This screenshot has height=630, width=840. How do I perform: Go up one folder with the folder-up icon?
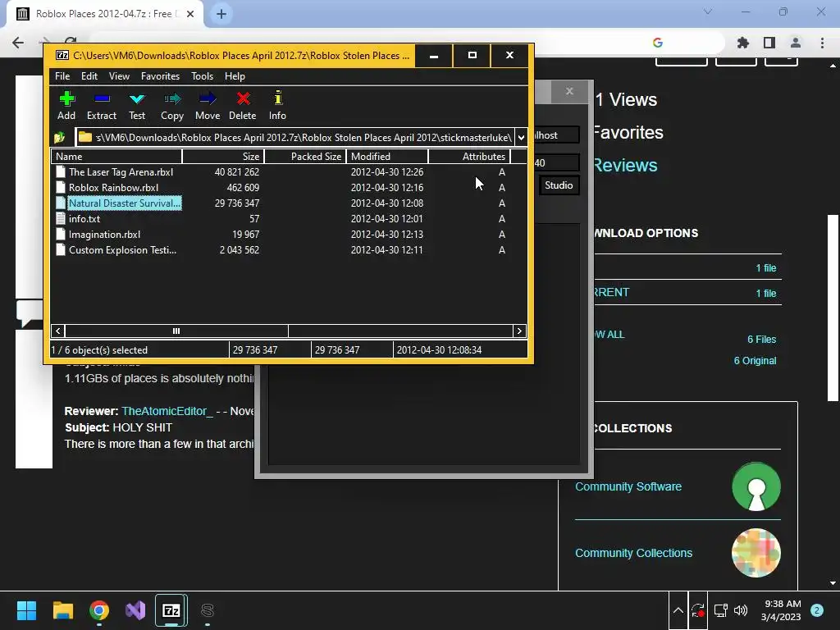pyautogui.click(x=59, y=138)
